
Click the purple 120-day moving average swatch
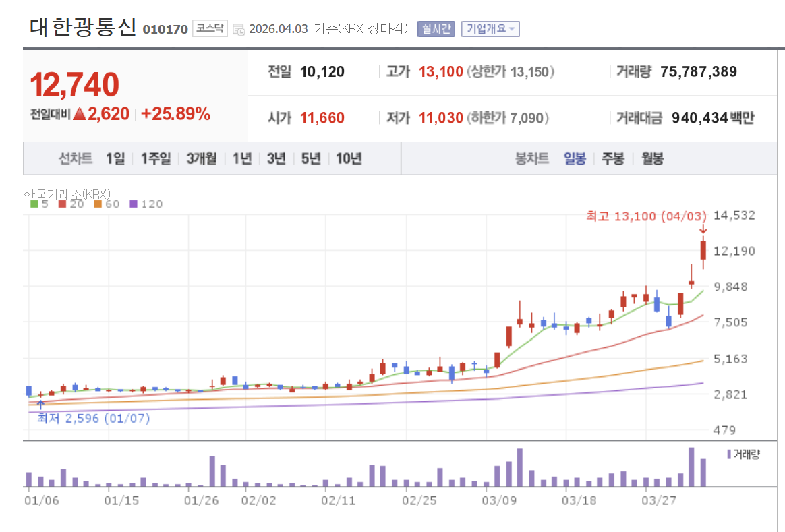tap(133, 204)
